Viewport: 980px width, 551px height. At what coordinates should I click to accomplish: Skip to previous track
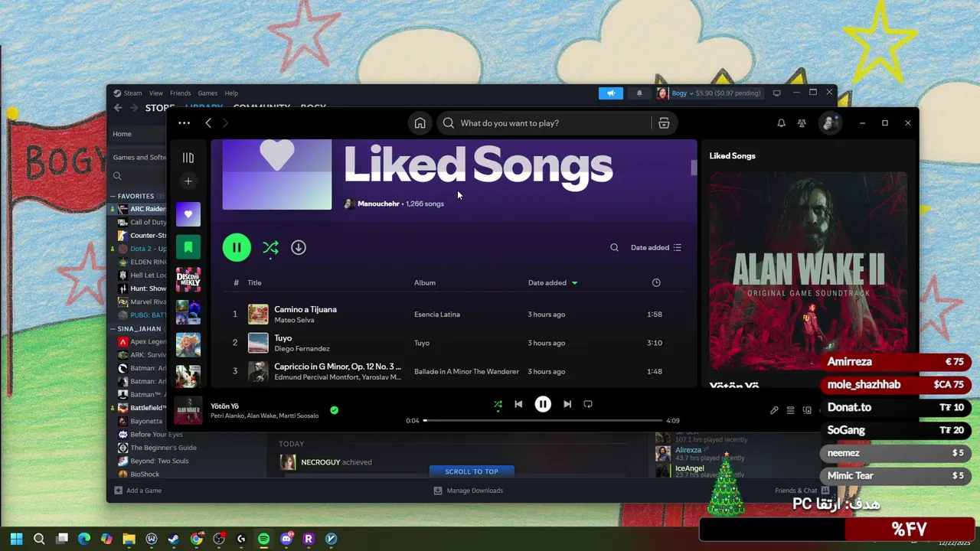click(x=518, y=404)
